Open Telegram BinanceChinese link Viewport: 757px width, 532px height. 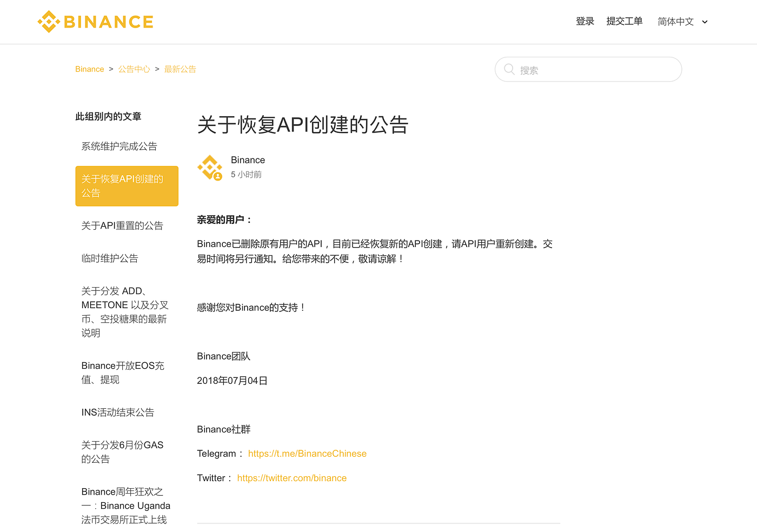[307, 454]
